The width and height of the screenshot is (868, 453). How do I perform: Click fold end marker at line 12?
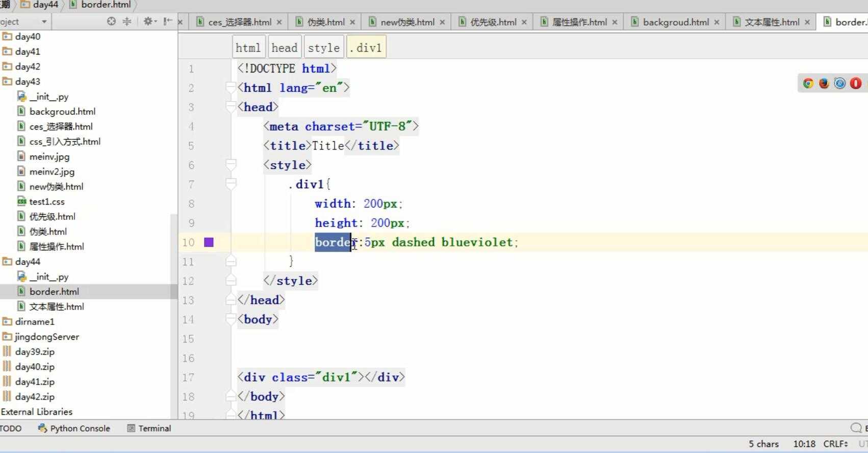[x=231, y=281]
